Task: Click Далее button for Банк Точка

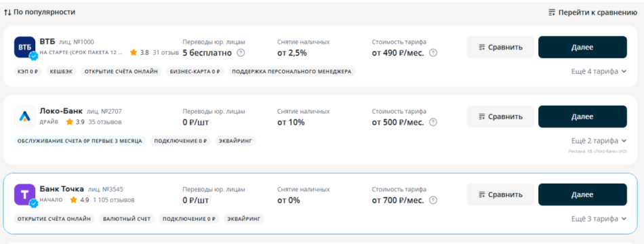Action: coord(582,195)
